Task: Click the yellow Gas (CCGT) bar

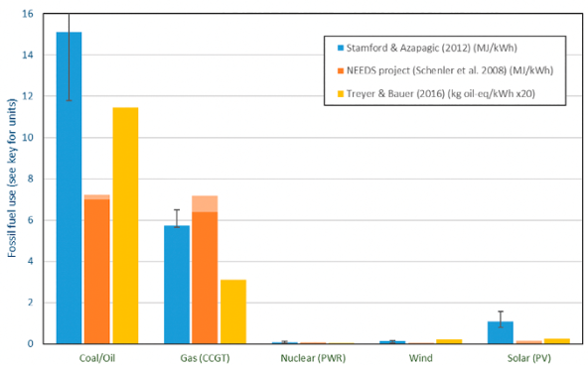Action: pyautogui.click(x=233, y=311)
